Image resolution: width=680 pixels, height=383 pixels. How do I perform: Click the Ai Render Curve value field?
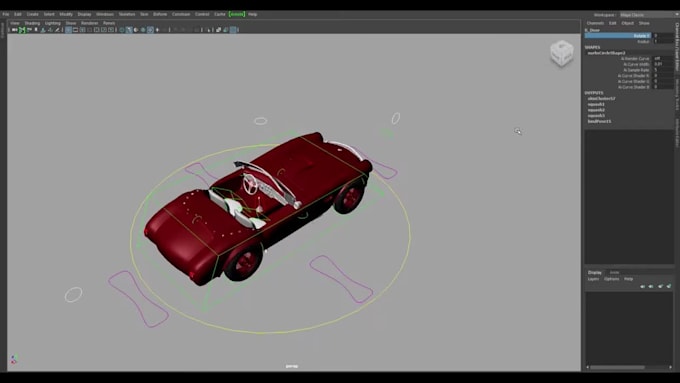[x=664, y=58]
